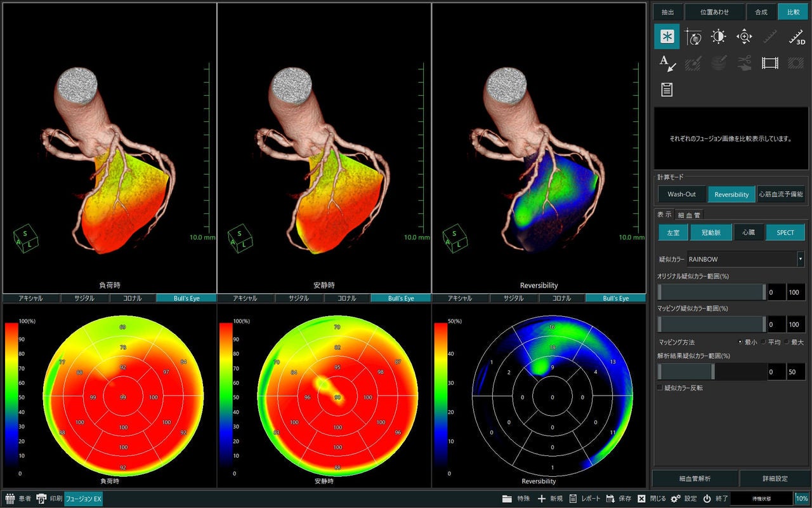Viewport: 812px width, 508px height.
Task: Select the rotate around axis tool
Action: (x=693, y=37)
